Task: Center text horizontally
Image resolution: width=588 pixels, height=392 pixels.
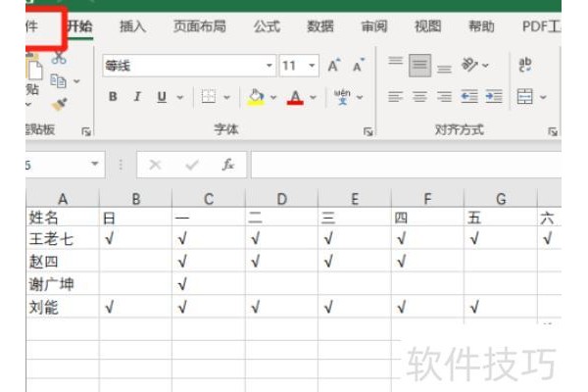Action: (419, 97)
